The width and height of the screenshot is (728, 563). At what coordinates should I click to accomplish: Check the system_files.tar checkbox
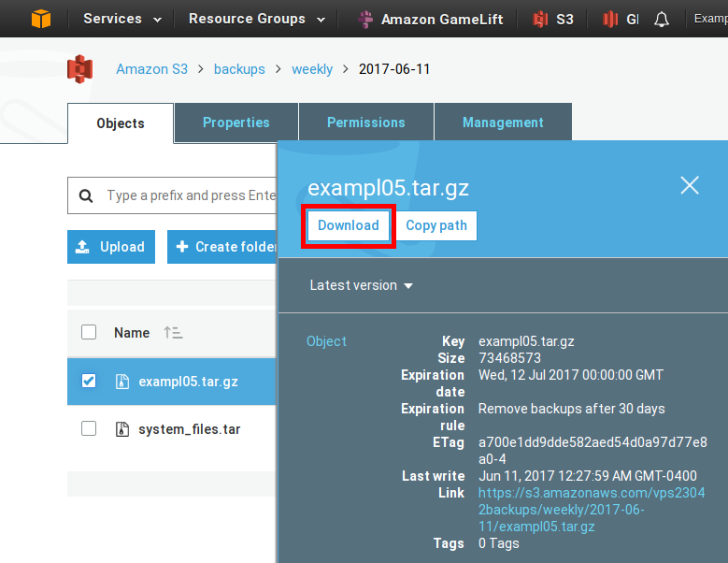coord(89,429)
